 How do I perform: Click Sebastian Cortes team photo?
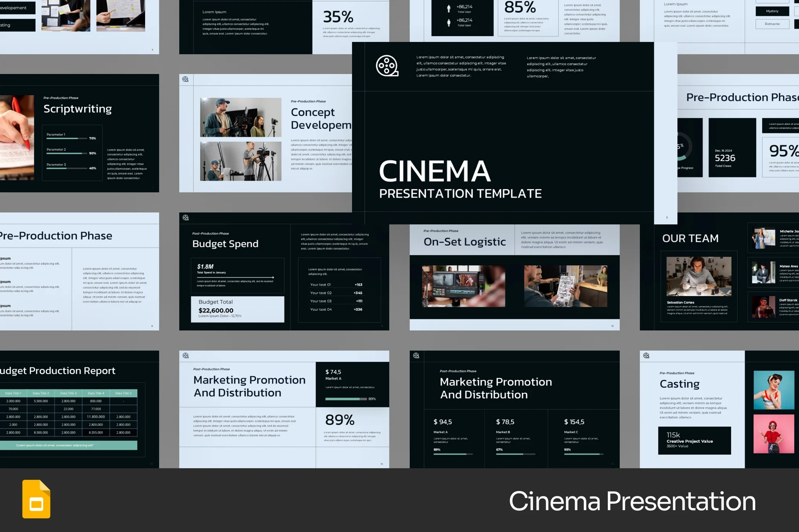(x=699, y=276)
